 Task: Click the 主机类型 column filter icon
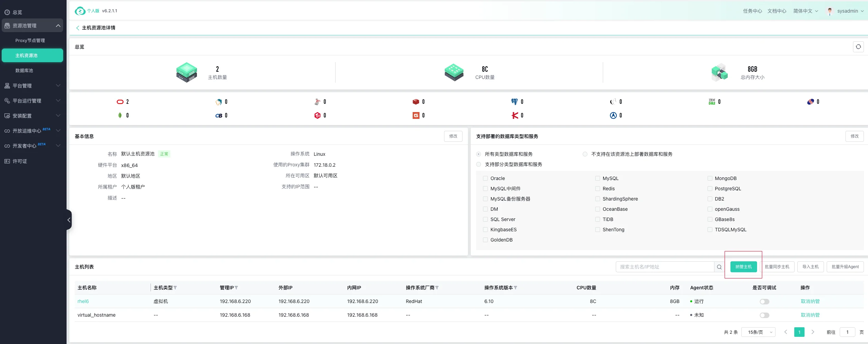pos(175,288)
